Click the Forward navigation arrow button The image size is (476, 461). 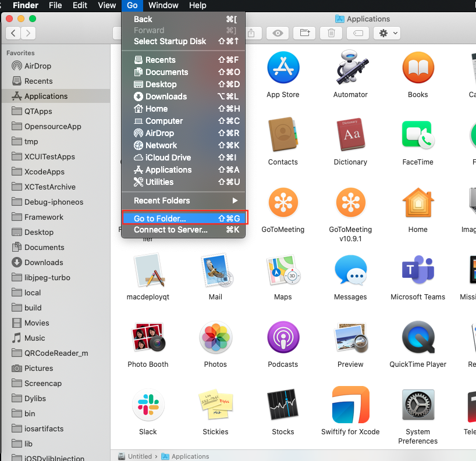29,33
